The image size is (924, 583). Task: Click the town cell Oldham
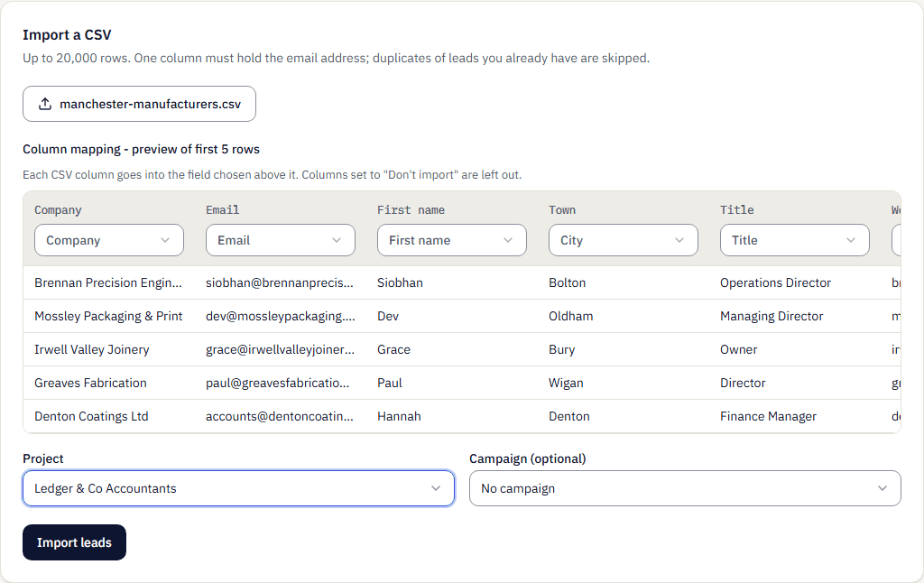[x=570, y=316]
